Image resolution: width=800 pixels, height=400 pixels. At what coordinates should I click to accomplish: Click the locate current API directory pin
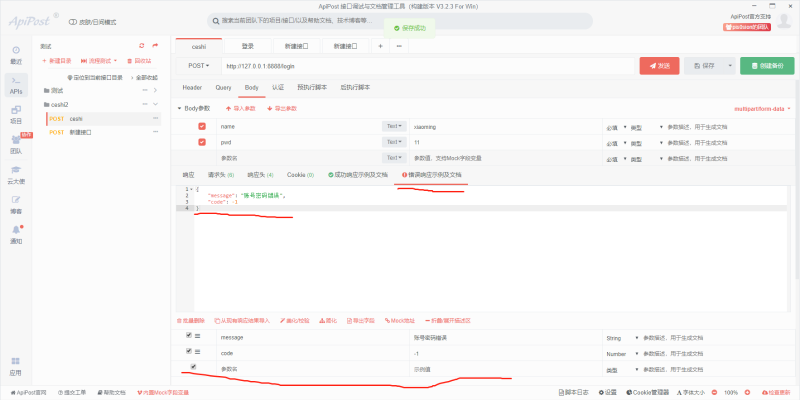(x=95, y=78)
